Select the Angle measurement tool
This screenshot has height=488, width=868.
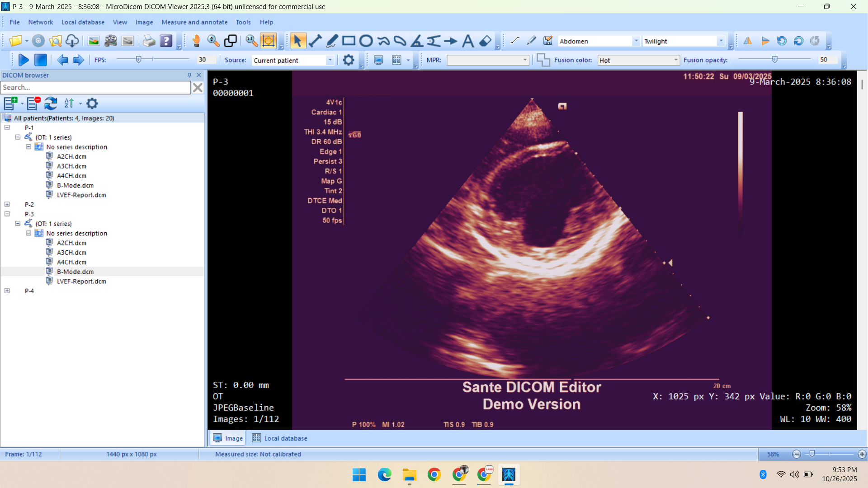tap(417, 41)
